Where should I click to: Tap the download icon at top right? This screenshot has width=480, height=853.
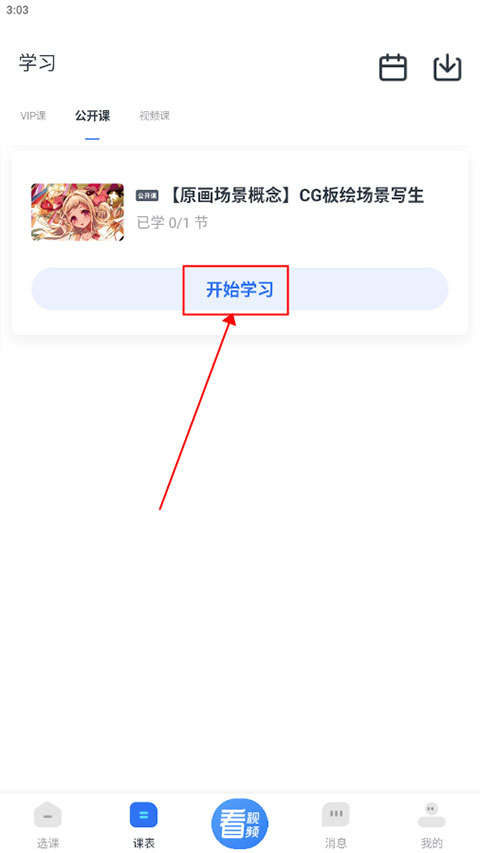coord(447,68)
